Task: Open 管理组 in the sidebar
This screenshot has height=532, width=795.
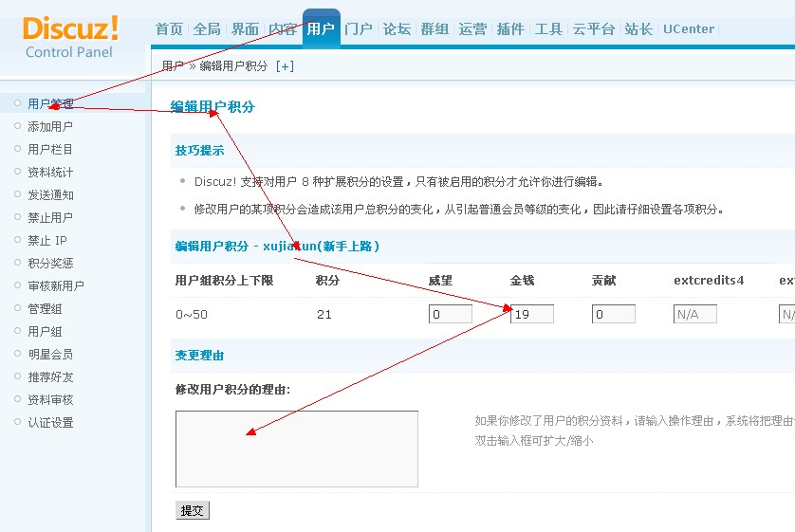Action: [46, 309]
